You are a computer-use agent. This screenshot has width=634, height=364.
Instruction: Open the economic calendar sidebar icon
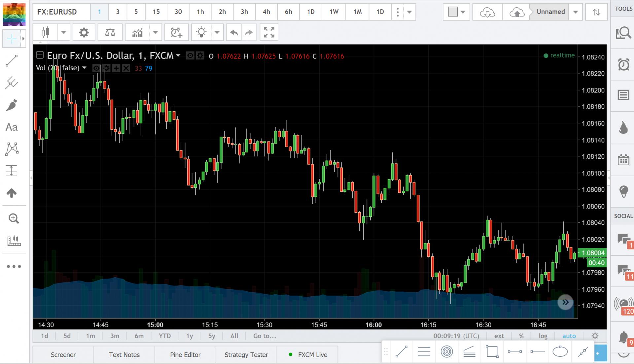pyautogui.click(x=623, y=160)
